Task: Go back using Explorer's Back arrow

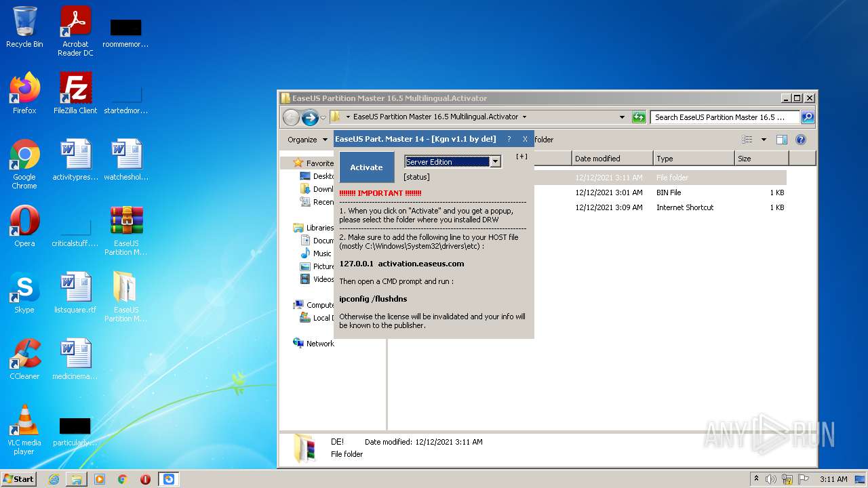Action: coord(291,117)
